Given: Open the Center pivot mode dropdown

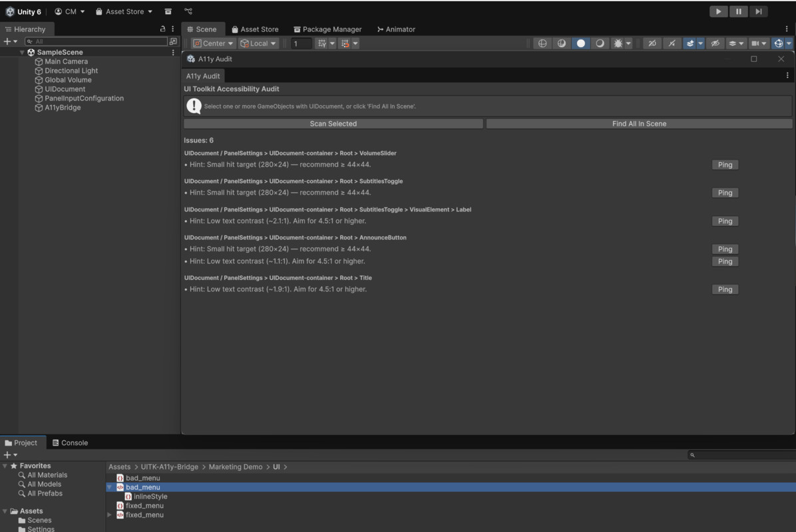Looking at the screenshot, I should 212,43.
